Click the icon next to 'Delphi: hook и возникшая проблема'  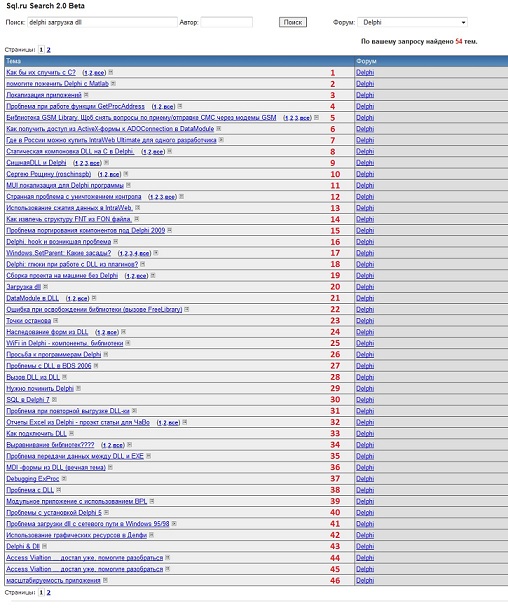pos(116,242)
